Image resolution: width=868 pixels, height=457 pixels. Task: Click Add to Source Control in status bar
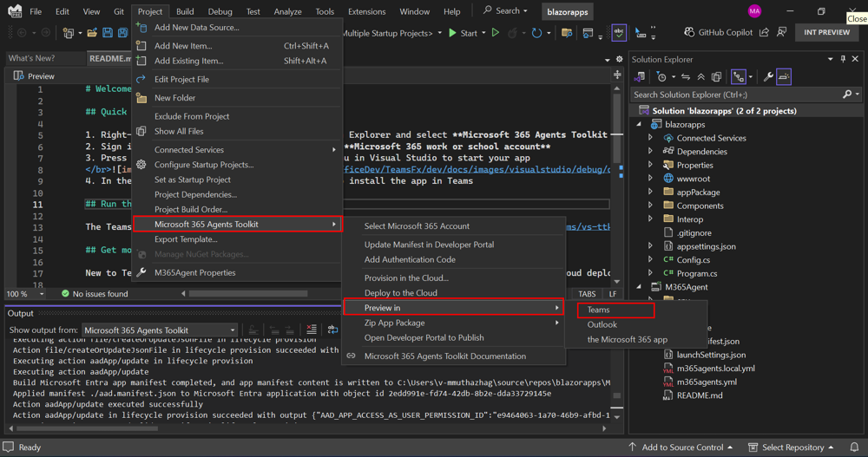pos(682,447)
